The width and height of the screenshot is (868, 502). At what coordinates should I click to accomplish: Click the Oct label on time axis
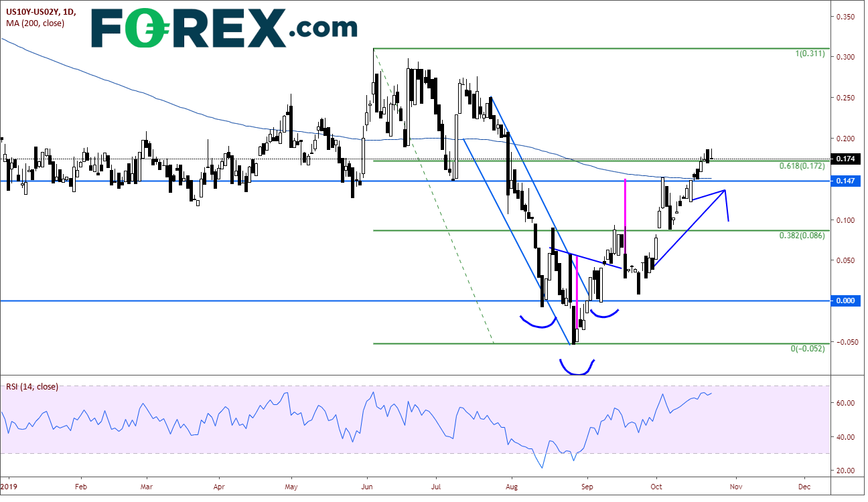pos(657,489)
